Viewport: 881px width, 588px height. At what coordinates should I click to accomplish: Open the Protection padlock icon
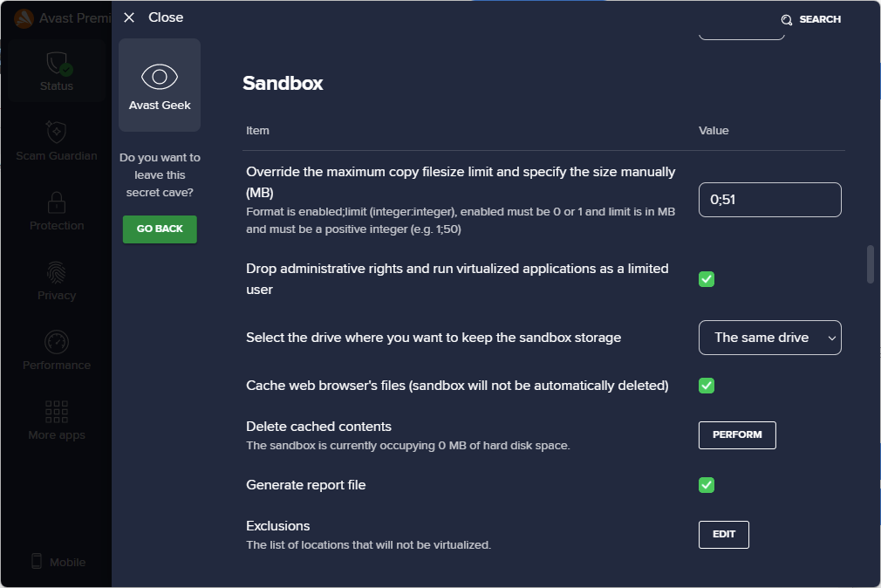tap(56, 202)
